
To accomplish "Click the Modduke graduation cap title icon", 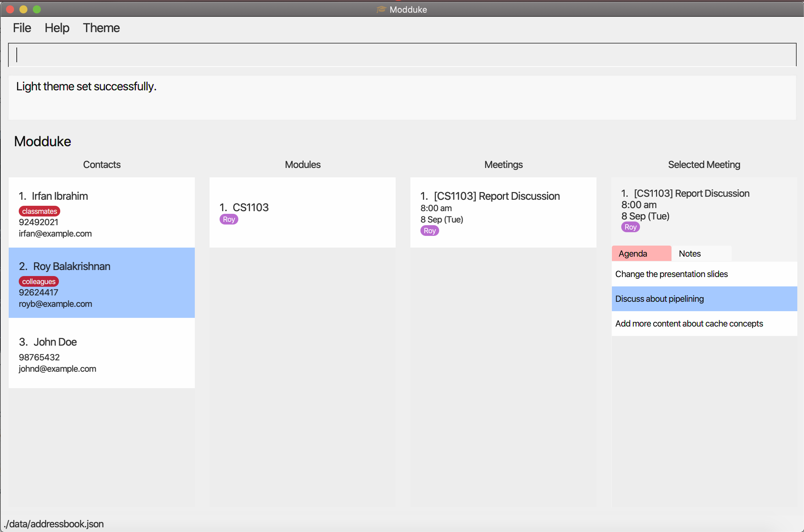I will pyautogui.click(x=381, y=9).
